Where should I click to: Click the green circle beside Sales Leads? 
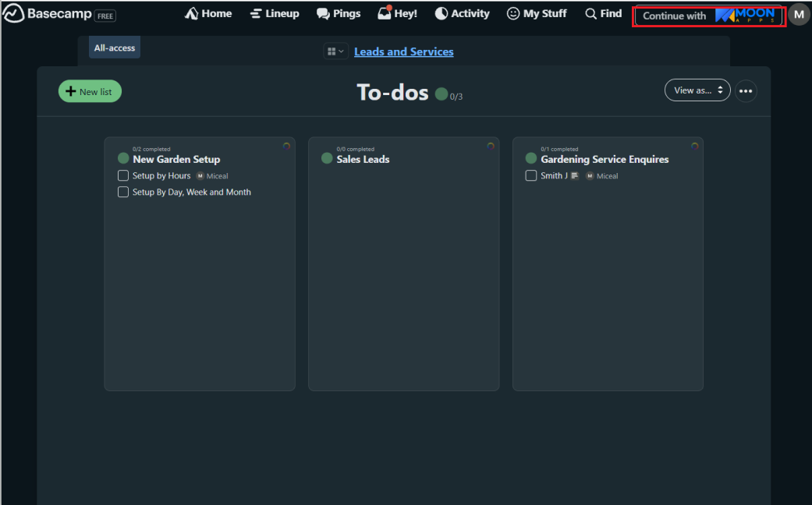point(327,159)
